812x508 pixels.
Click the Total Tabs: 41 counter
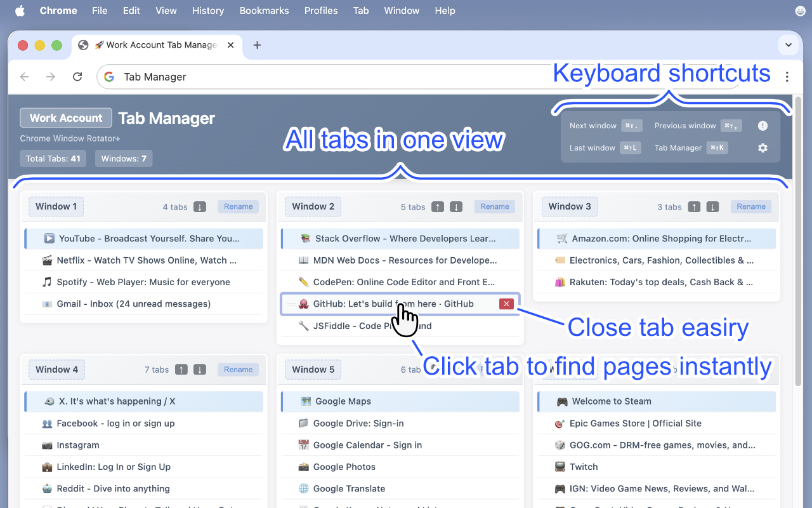(53, 159)
